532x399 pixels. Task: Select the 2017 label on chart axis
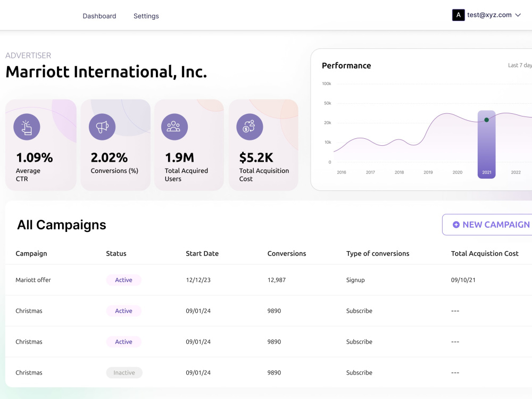click(370, 172)
